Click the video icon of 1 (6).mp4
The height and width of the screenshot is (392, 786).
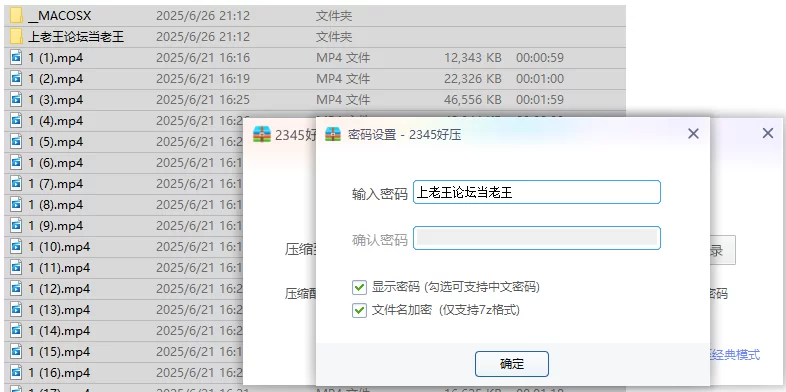(x=17, y=163)
